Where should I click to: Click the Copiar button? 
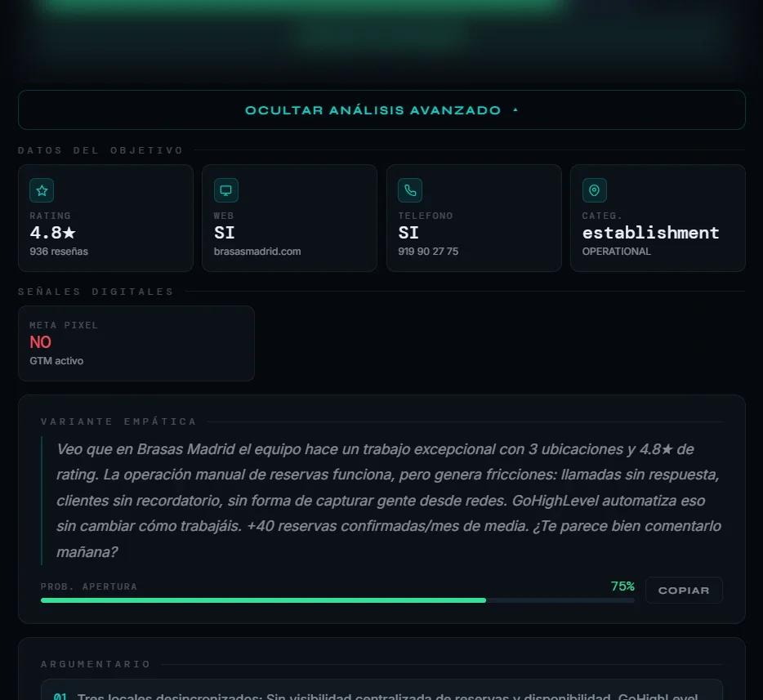[684, 590]
